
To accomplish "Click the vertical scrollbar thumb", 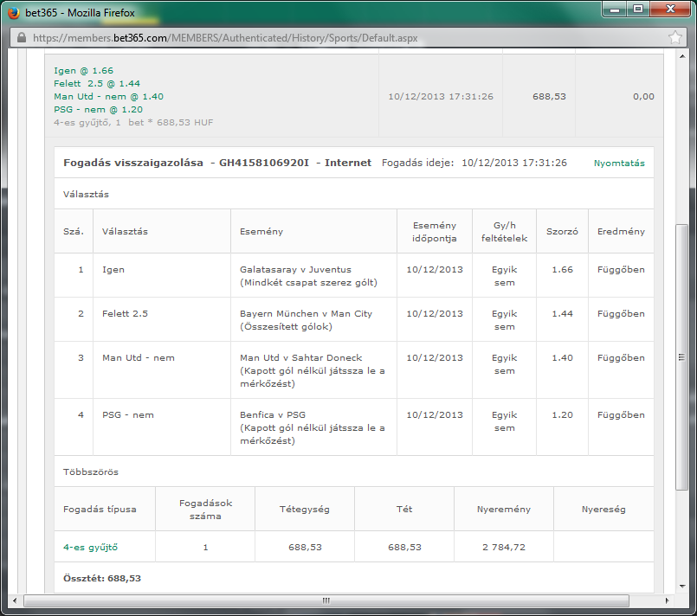I will pyautogui.click(x=681, y=357).
